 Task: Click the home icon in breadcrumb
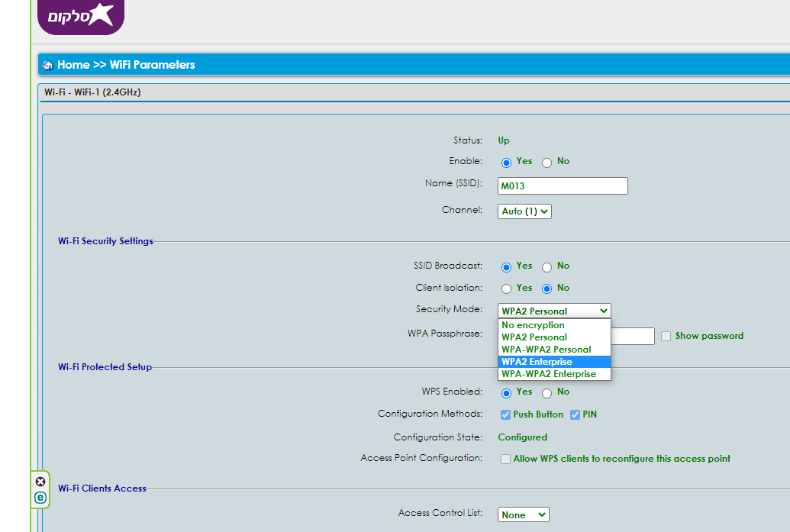point(48,65)
